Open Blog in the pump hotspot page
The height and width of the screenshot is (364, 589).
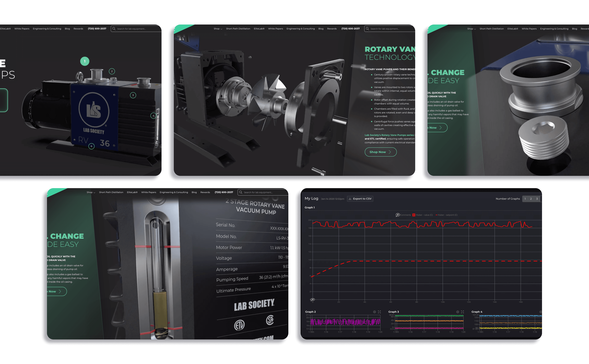pos(67,29)
